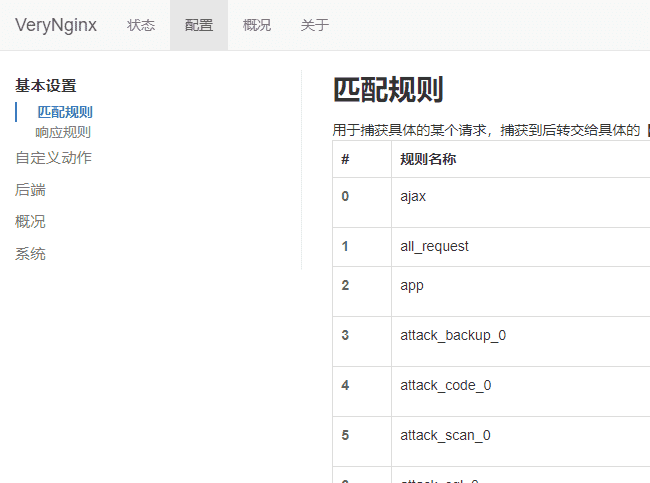Open the 自定义动作 sidebar section

pos(53,158)
